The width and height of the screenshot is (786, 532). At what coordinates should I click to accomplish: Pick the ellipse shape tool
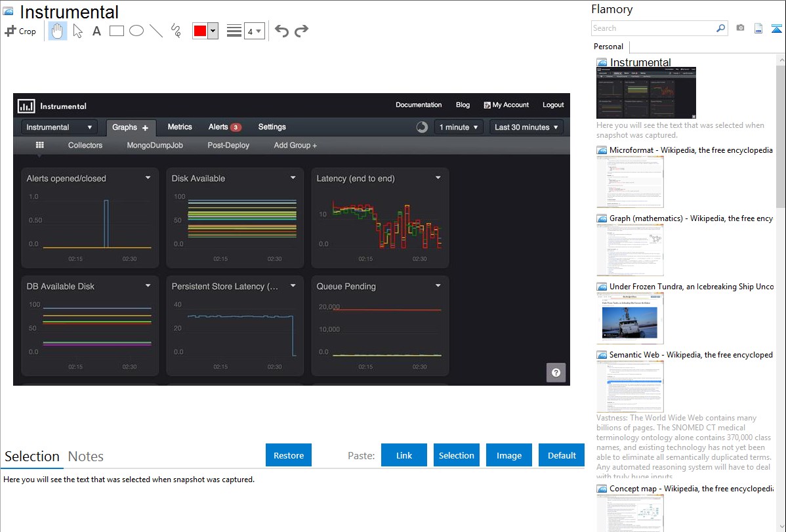(136, 31)
